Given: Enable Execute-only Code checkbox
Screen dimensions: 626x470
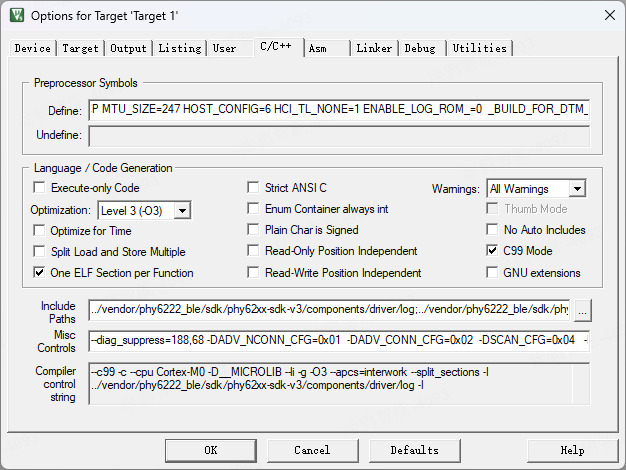Looking at the screenshot, I should pos(40,188).
